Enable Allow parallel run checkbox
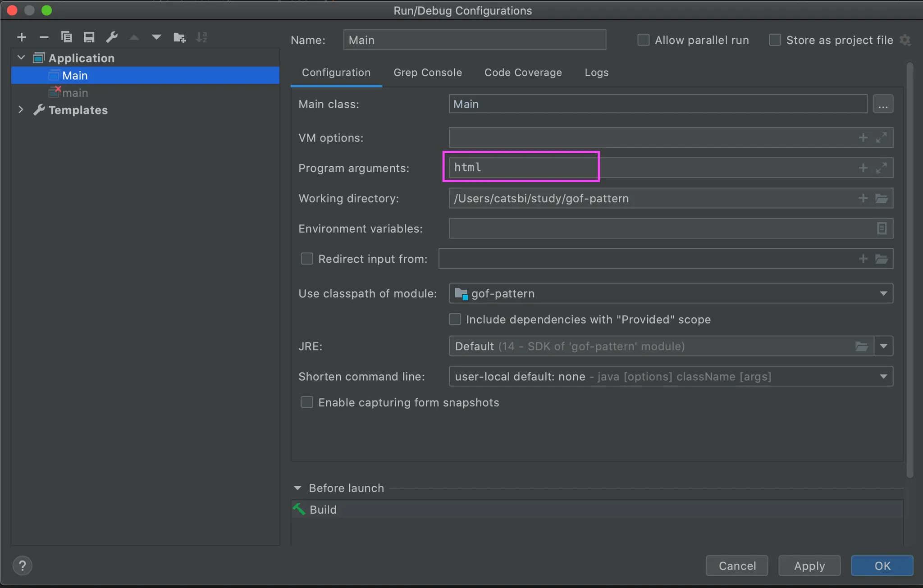 pos(644,40)
